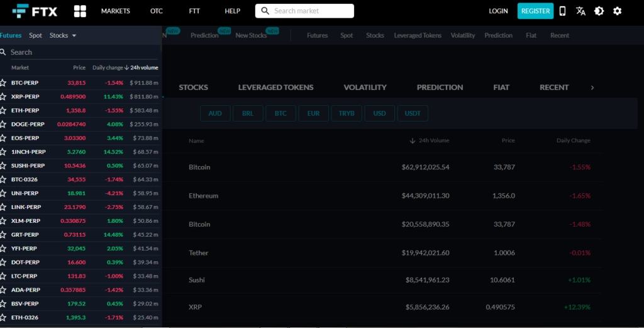Star the UNI-PERP market
Image resolution: width=644 pixels, height=328 pixels.
3,193
